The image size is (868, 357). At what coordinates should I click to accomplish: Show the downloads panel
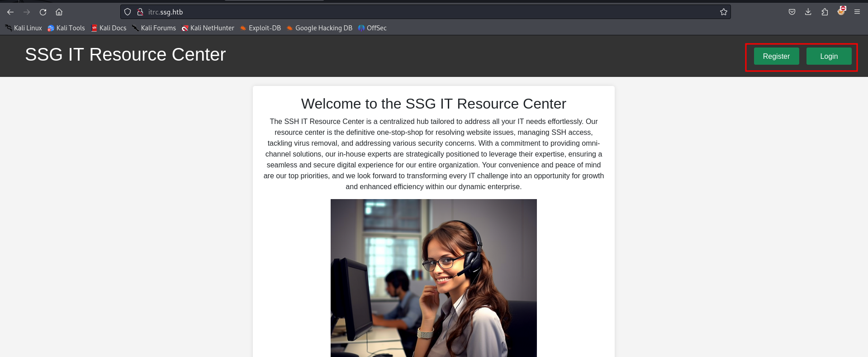coord(808,12)
